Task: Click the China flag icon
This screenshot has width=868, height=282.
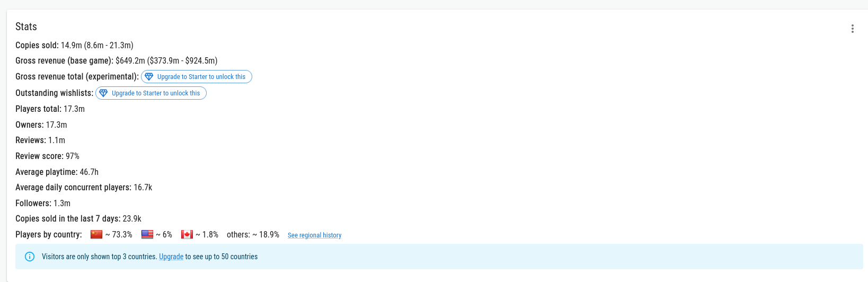Action: coord(96,234)
